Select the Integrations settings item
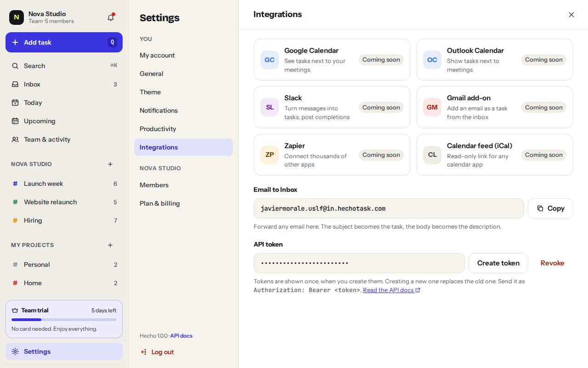Screen dimensions: 588x368 pyautogui.click(x=183, y=147)
